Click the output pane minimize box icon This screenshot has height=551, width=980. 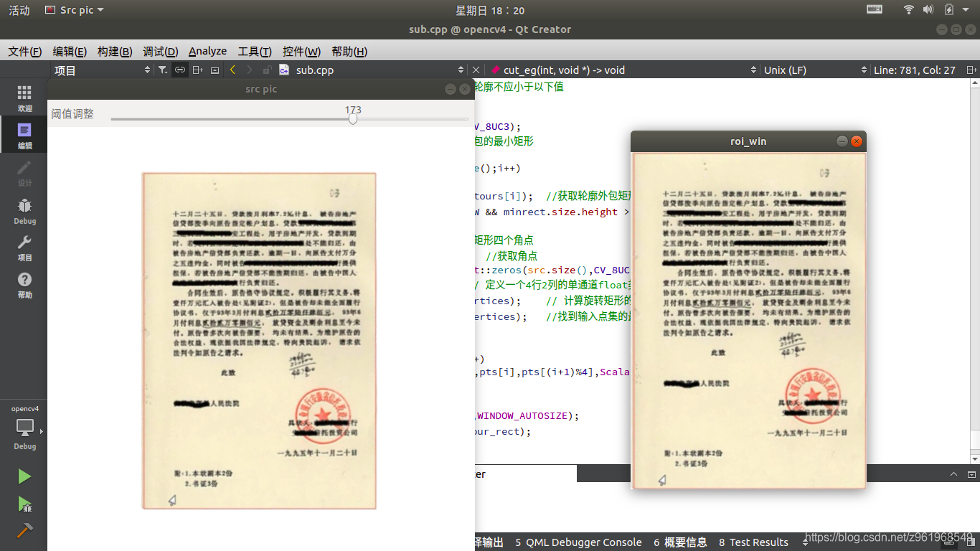pyautogui.click(x=971, y=474)
